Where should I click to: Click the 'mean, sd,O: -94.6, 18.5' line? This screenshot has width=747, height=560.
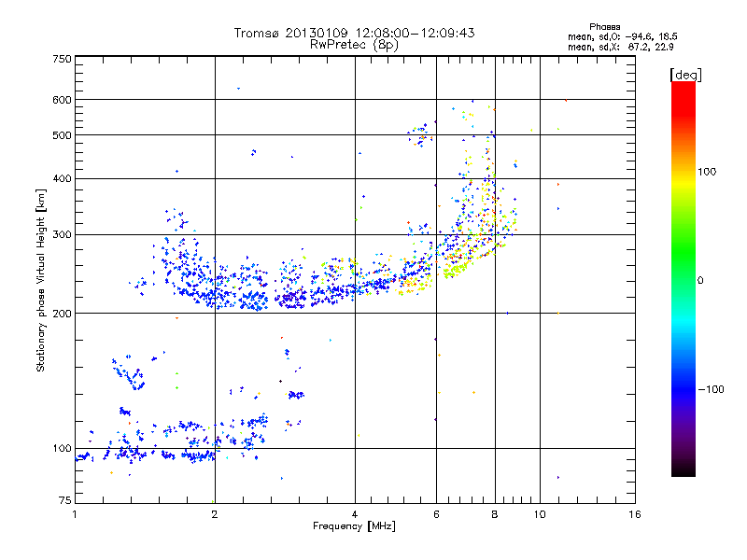point(623,36)
